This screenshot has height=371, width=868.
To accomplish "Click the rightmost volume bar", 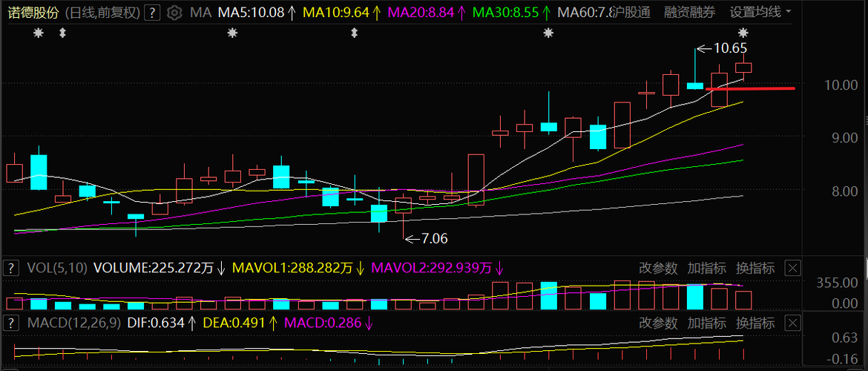I will [x=743, y=300].
